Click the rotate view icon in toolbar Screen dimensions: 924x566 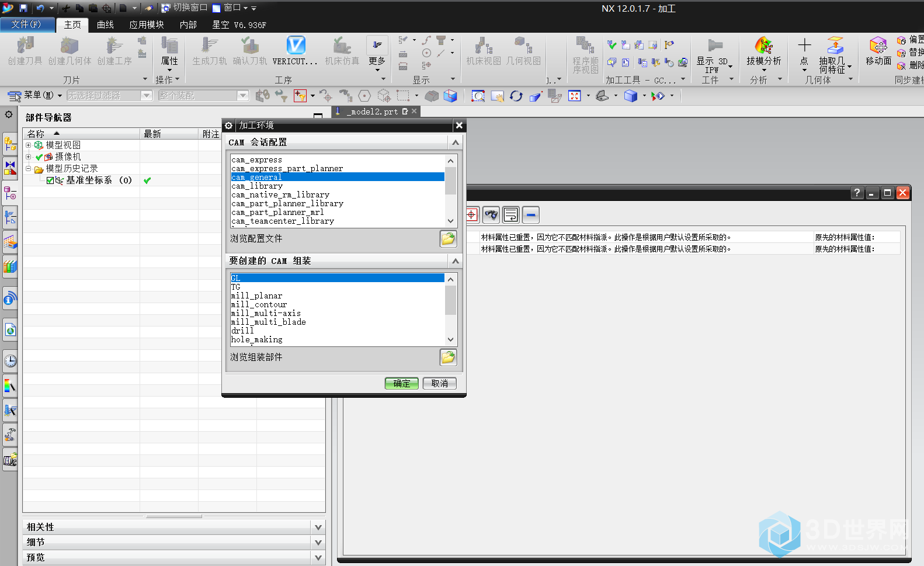point(516,96)
